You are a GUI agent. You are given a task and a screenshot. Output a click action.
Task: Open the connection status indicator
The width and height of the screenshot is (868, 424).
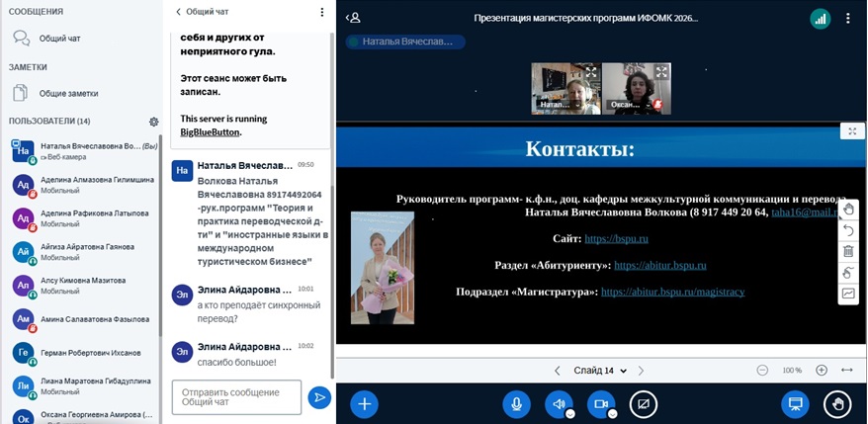(x=819, y=18)
